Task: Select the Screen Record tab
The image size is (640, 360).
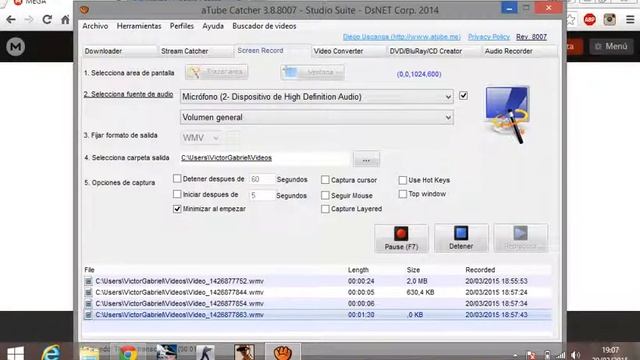Action: 273,51
